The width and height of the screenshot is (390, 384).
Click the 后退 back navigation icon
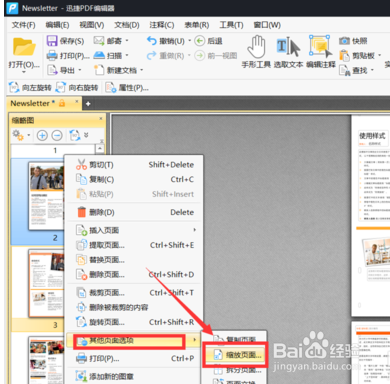click(x=199, y=41)
